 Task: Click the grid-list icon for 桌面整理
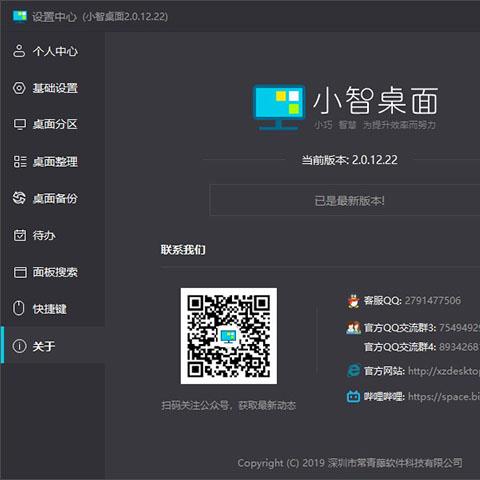coord(20,162)
